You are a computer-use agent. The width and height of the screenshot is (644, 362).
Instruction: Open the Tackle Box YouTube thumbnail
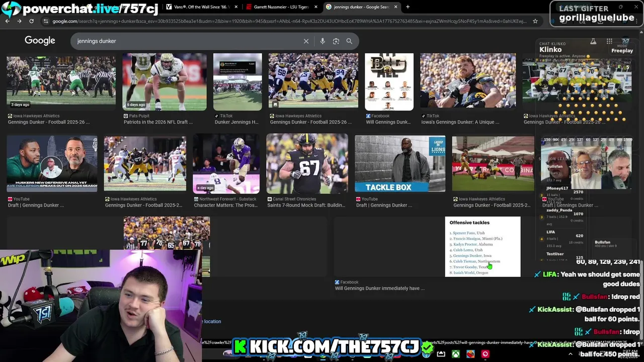(x=400, y=164)
